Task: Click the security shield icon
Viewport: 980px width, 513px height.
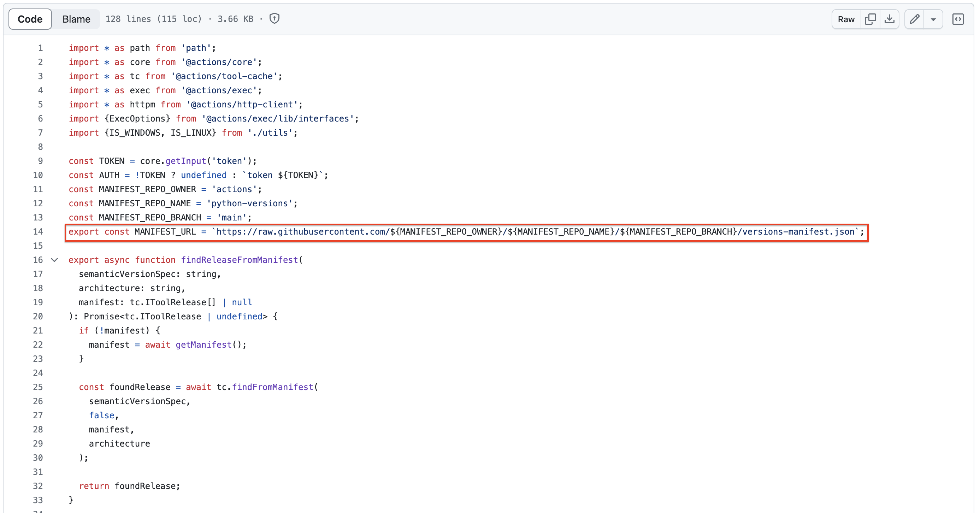Action: click(274, 19)
